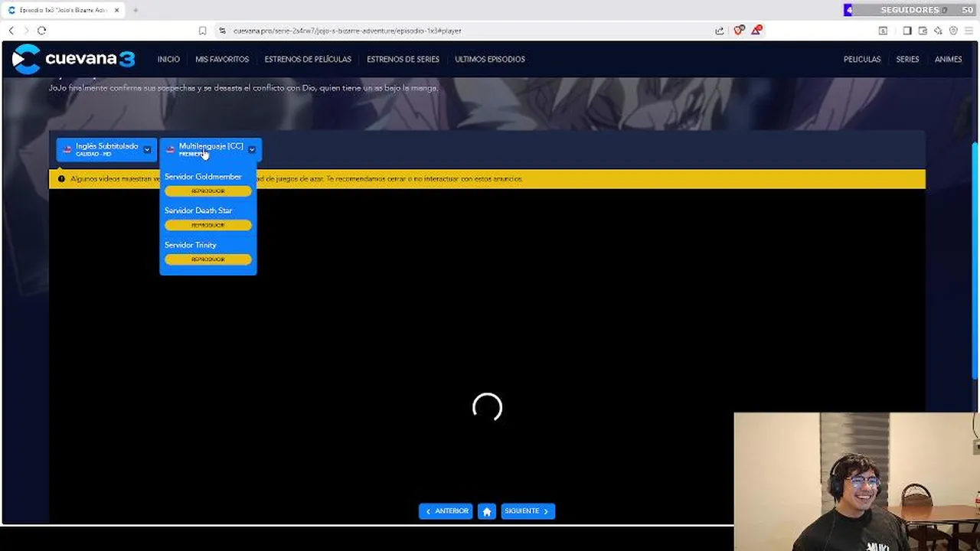The width and height of the screenshot is (980, 551).
Task: Toggle the browser sidebar panel icon
Action: click(x=907, y=31)
